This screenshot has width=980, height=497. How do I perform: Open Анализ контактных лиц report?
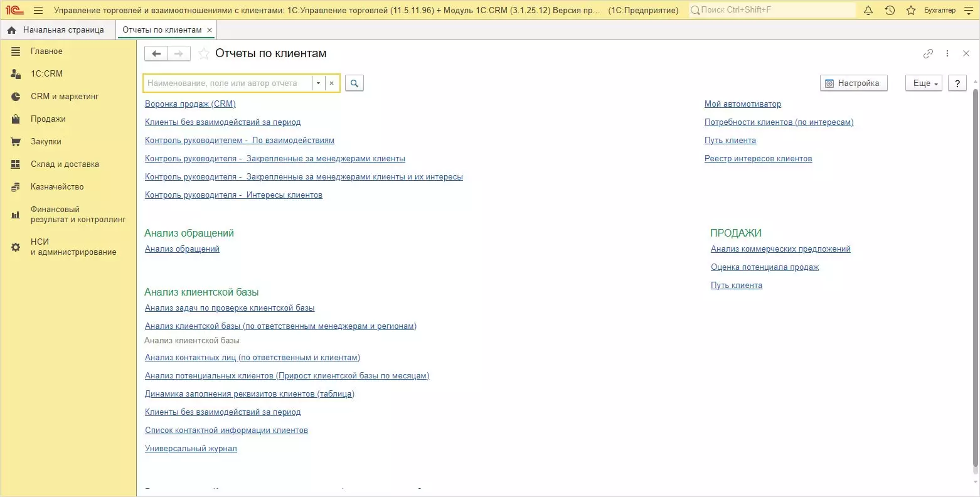click(252, 358)
